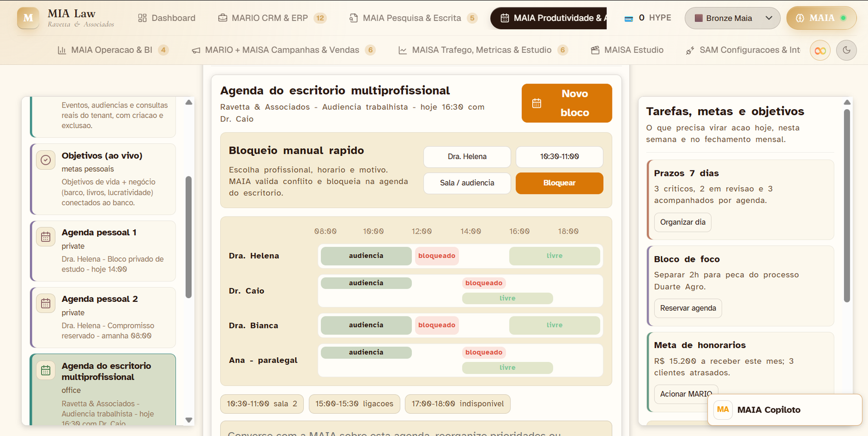Toggle dark mode moon icon

(x=846, y=50)
